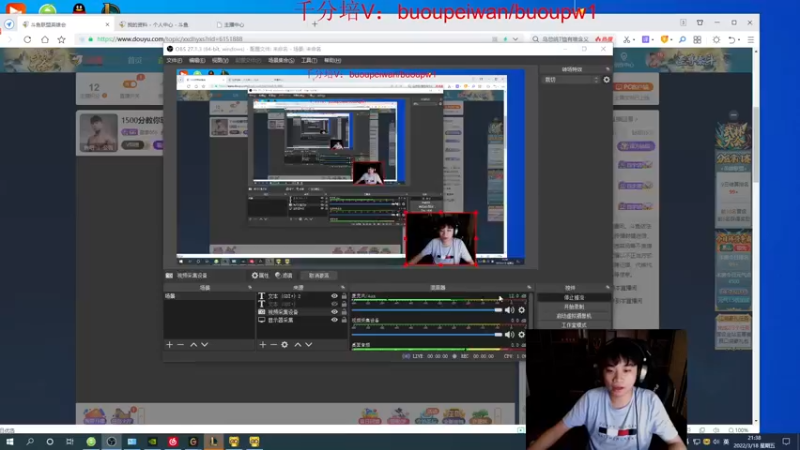Open the OBS 帮助(H) menu
This screenshot has height=450, width=800.
click(x=333, y=60)
